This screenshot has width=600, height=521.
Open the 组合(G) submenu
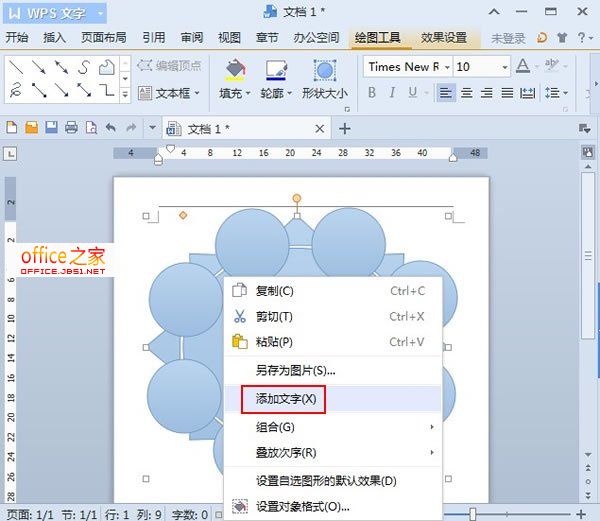[x=333, y=427]
